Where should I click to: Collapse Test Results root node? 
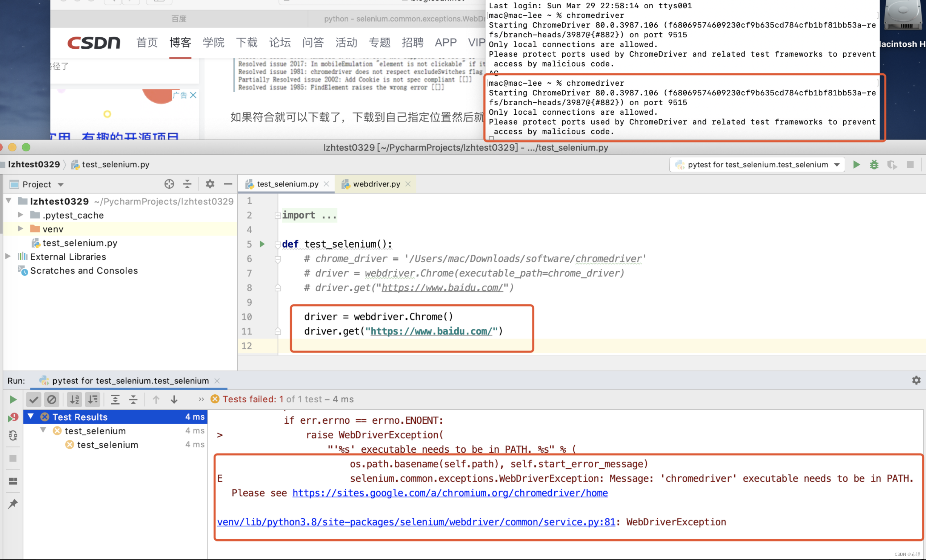tap(31, 416)
